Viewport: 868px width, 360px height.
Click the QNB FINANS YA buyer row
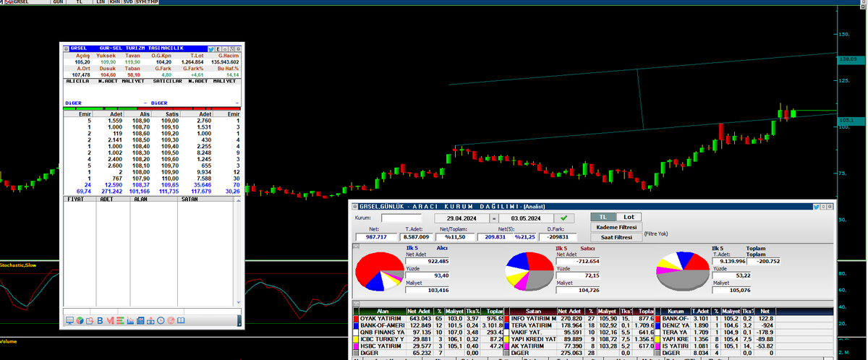click(x=427, y=333)
